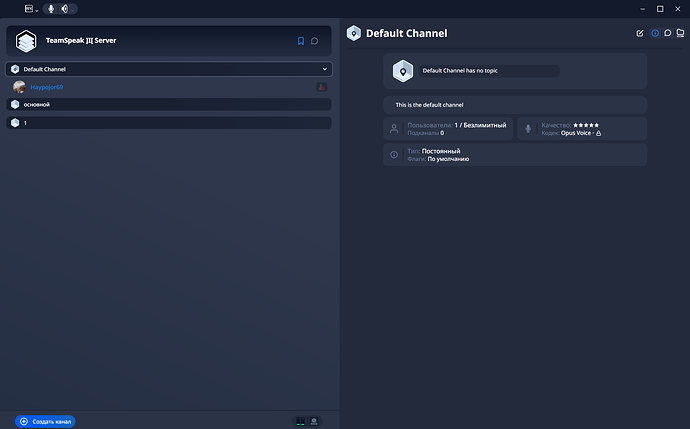Click the Default Channel has no topic field

489,71
